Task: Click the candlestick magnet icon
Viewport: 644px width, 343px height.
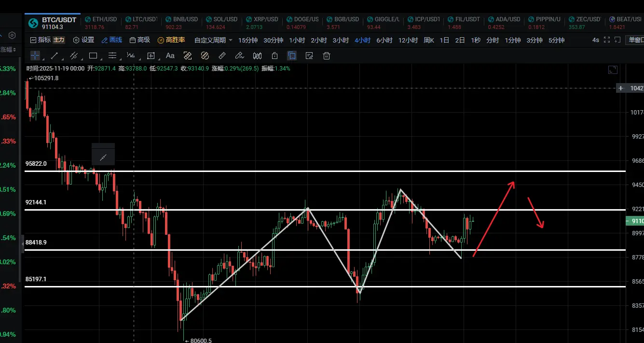Action: click(x=257, y=56)
